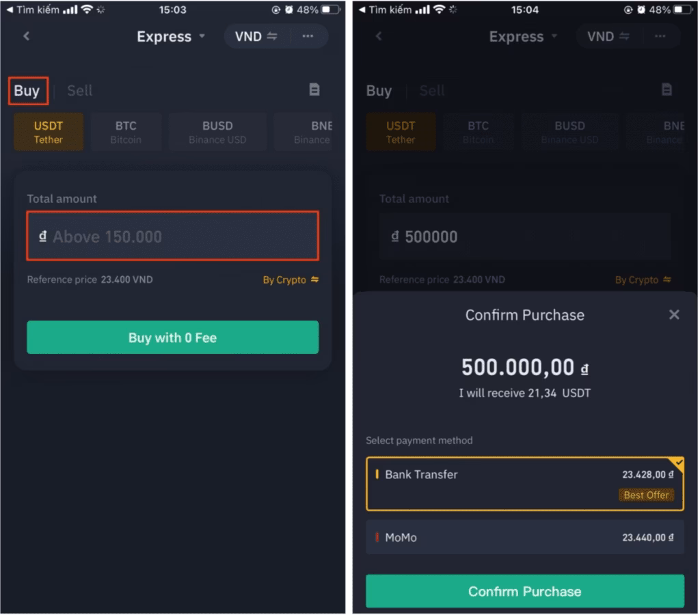700x615 pixels.
Task: Click the swap arrows next to By Crypto
Action: coord(315,279)
